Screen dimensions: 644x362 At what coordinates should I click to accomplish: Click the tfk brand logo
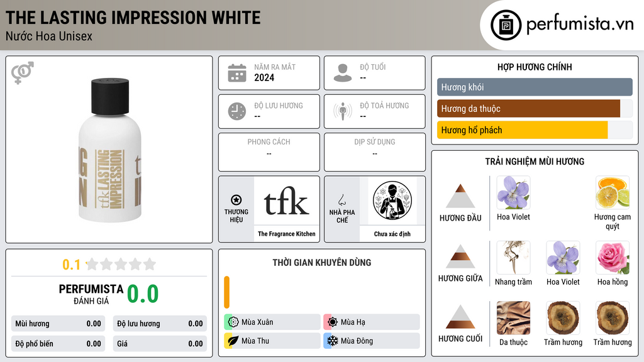[286, 201]
